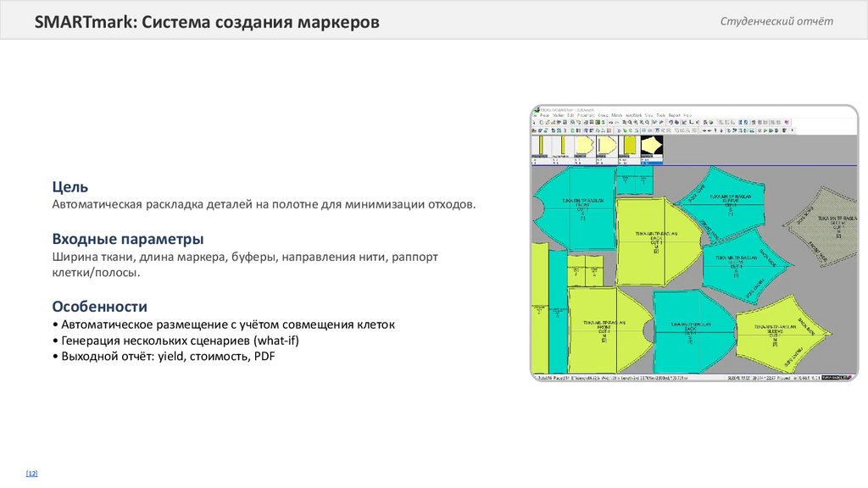This screenshot has height=488, width=868.
Task: Open the Edit menu in marker software
Action: point(570,115)
